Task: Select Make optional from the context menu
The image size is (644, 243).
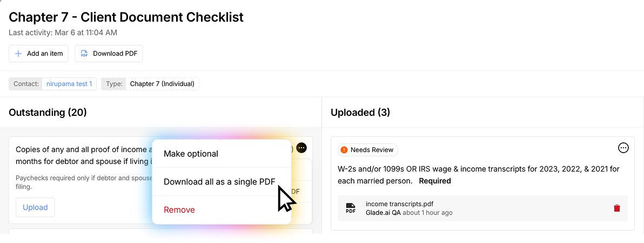Action: tap(191, 154)
